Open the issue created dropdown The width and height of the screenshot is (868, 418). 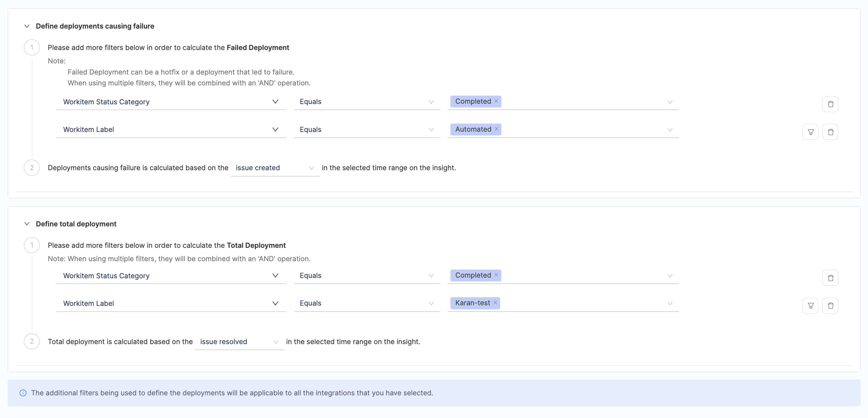[x=274, y=168]
